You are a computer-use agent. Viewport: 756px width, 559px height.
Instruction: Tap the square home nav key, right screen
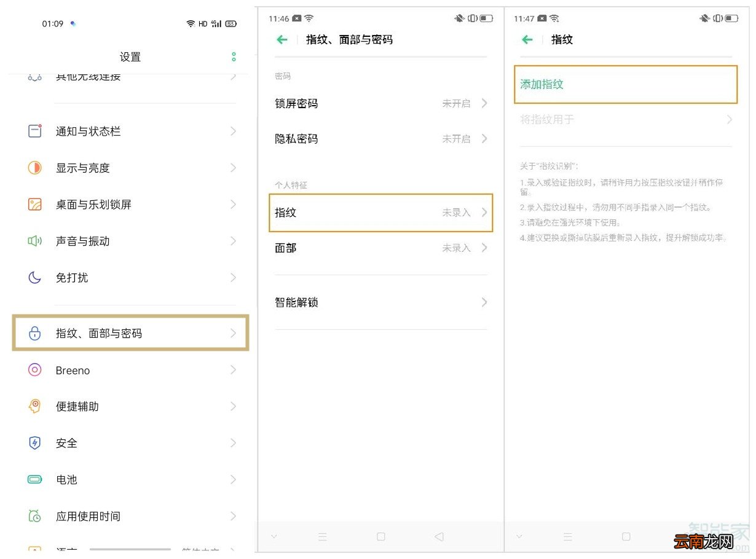tap(626, 536)
